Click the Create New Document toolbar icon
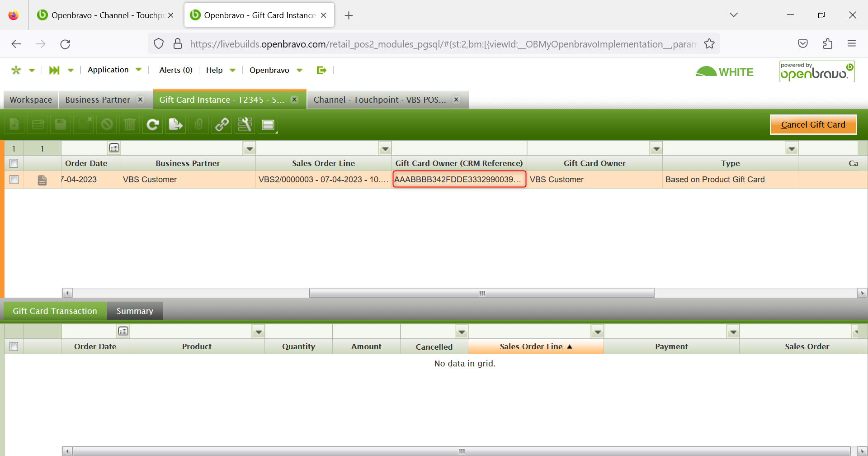The height and width of the screenshot is (456, 868). coord(14,124)
